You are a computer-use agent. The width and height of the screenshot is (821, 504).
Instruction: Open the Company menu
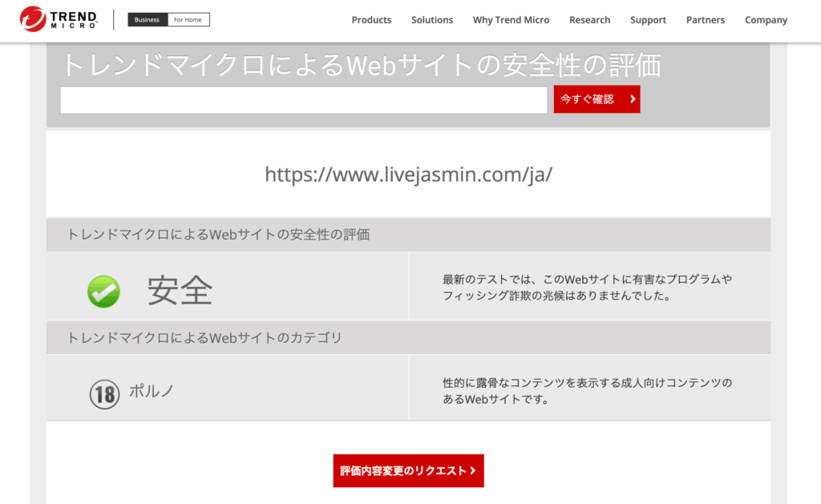point(766,20)
